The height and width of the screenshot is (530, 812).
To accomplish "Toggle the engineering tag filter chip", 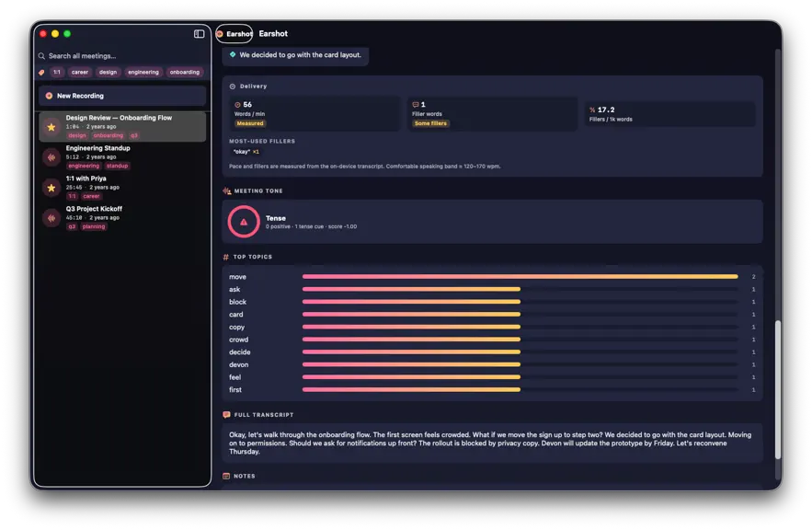I will pos(143,72).
